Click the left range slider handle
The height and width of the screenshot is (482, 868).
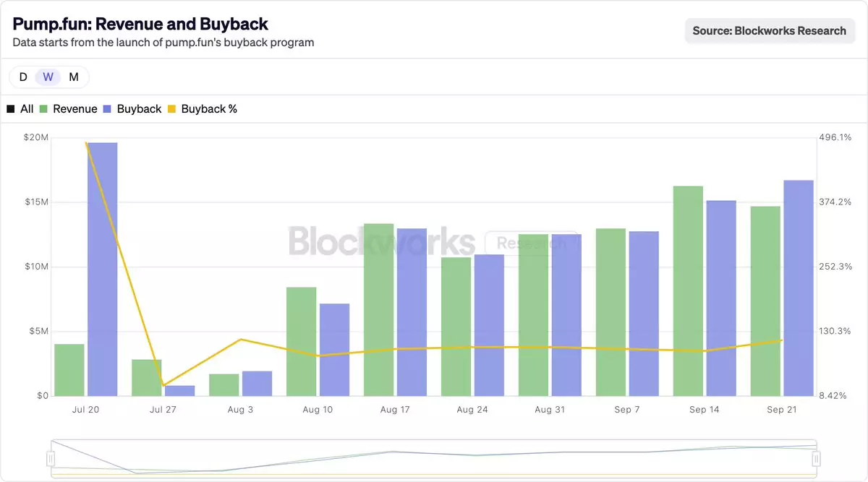coord(51,458)
